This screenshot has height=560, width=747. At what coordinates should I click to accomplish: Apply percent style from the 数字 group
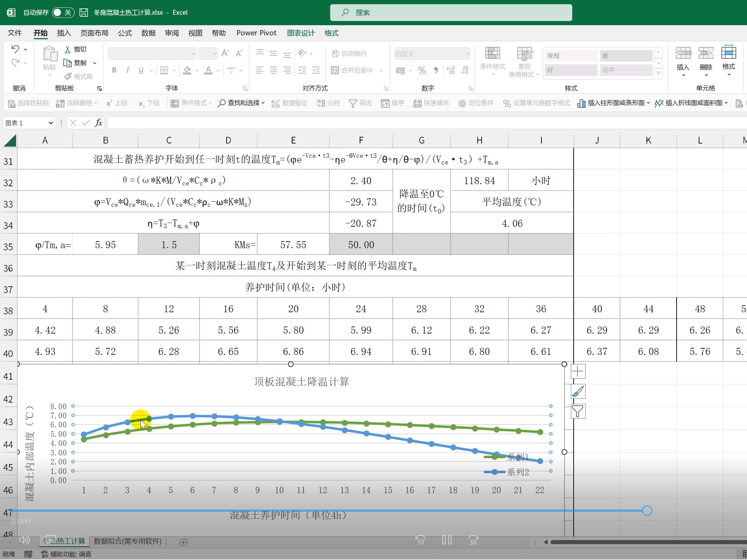422,70
